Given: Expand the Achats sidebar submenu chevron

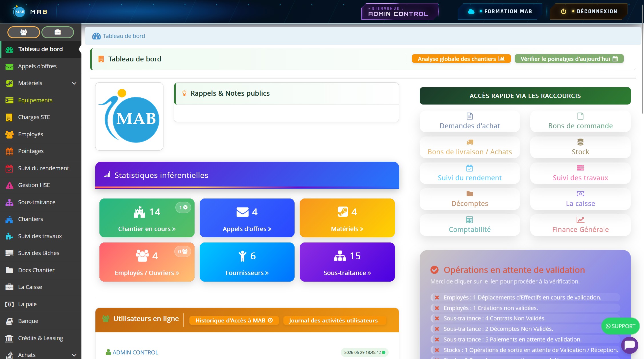Looking at the screenshot, I should point(74,355).
